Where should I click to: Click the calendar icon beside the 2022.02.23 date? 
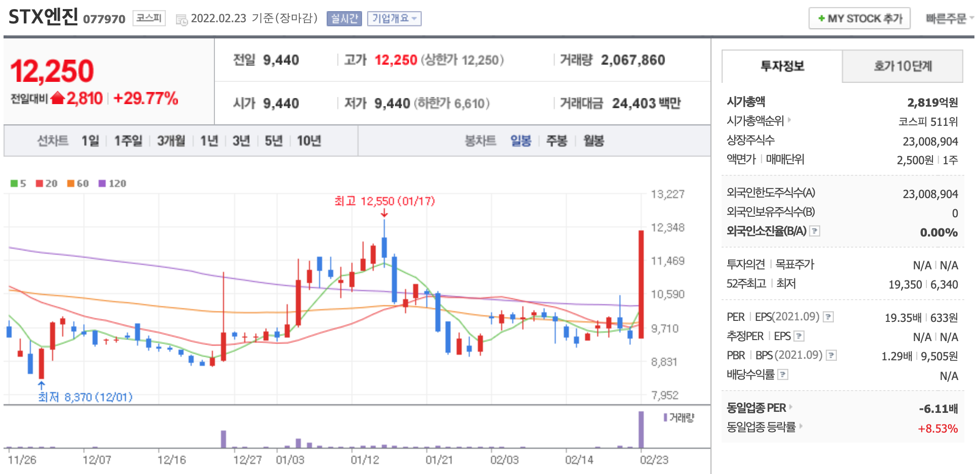(x=182, y=20)
